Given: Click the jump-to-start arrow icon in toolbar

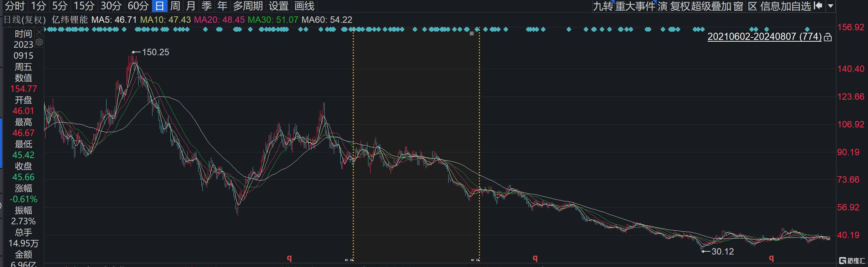Looking at the screenshot, I should tap(818, 6).
